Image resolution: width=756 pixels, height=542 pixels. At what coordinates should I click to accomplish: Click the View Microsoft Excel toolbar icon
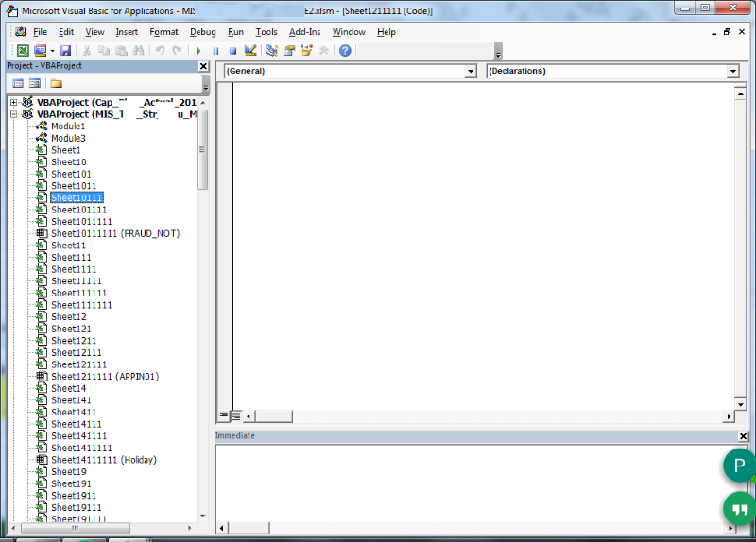point(23,51)
